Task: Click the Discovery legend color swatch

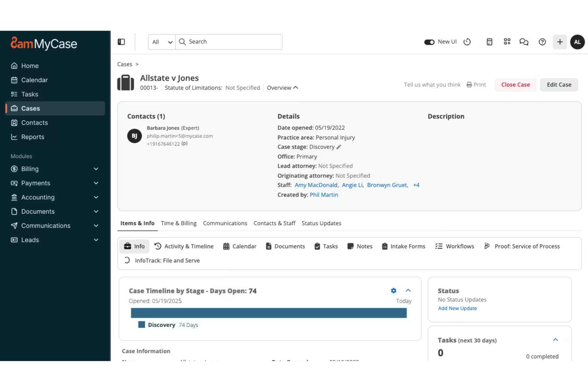Action: point(141,324)
